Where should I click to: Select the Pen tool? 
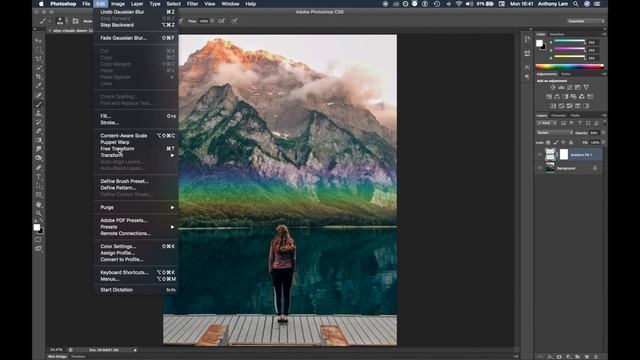[x=38, y=167]
